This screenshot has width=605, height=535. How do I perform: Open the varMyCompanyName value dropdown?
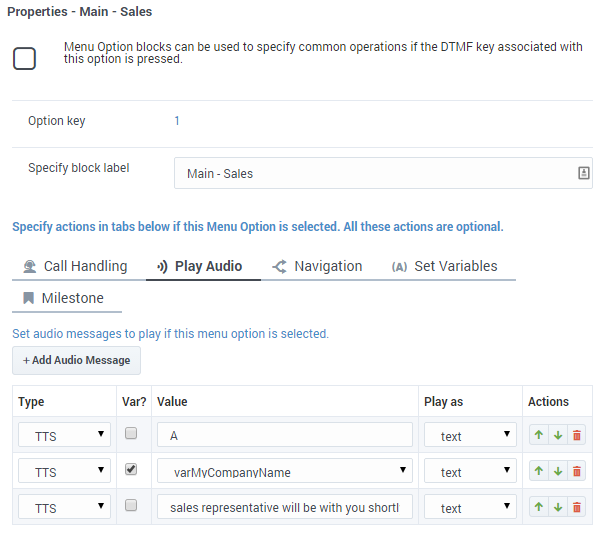[x=285, y=471]
